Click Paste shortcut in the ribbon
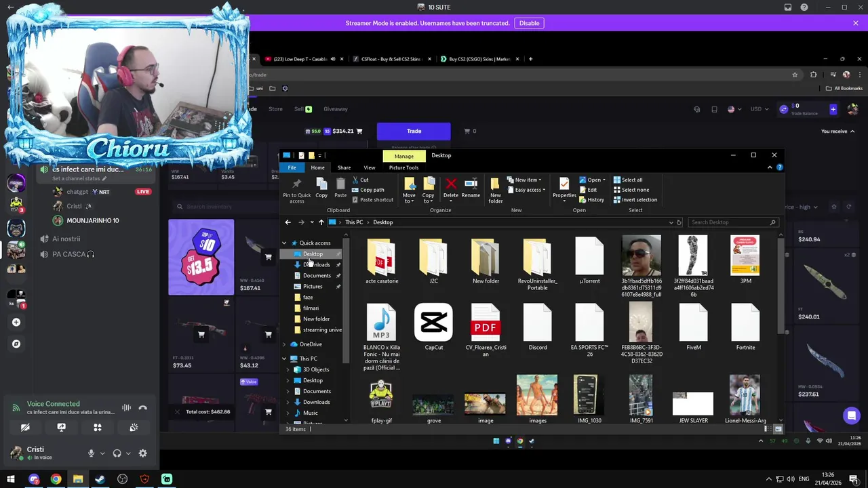Screen dimensions: 868x488 click(x=372, y=200)
